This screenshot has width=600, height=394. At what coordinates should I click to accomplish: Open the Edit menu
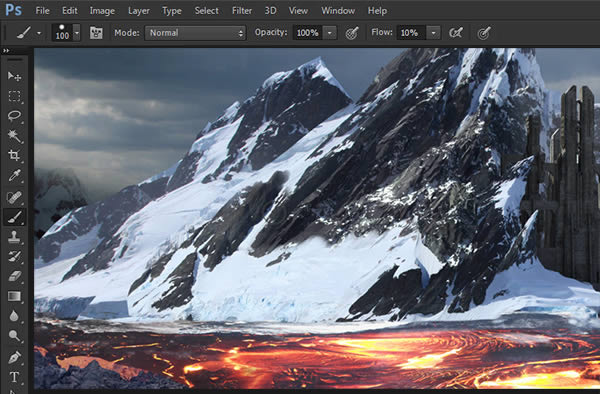point(70,11)
